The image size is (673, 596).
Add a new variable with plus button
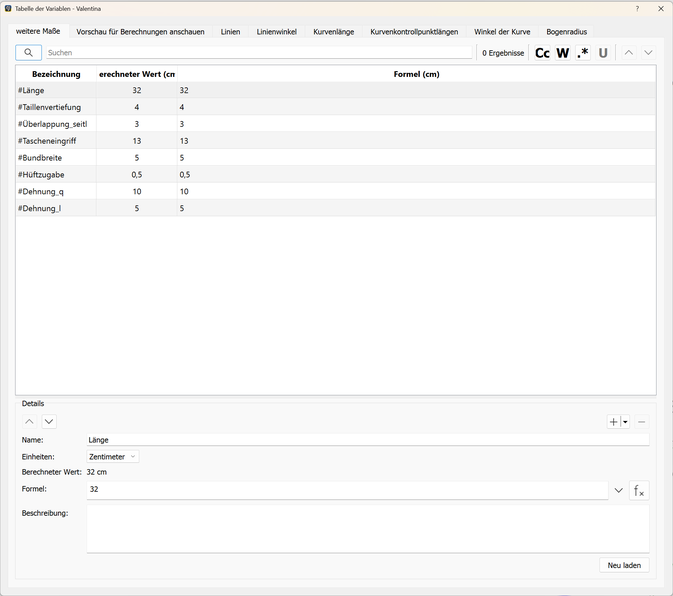point(613,422)
